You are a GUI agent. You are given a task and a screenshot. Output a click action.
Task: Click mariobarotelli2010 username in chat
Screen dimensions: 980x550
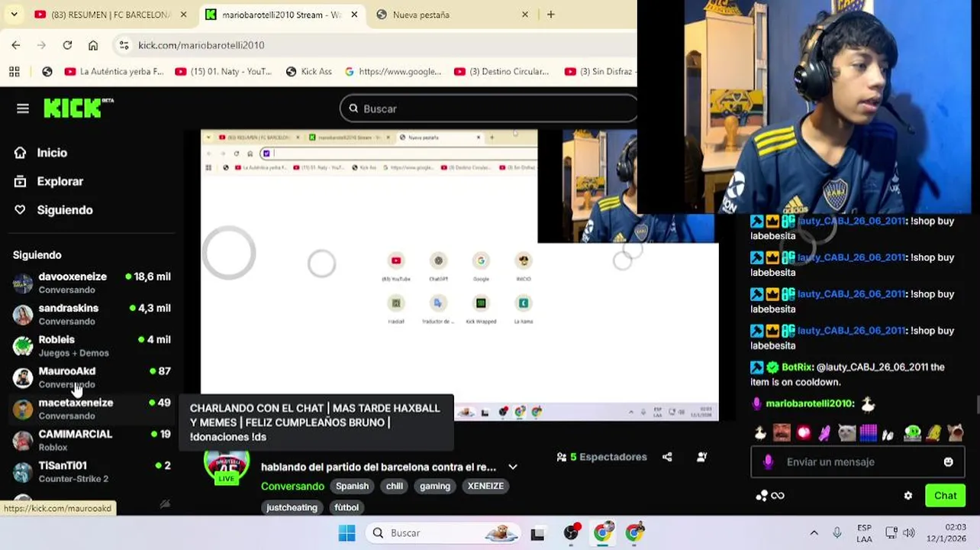click(809, 404)
